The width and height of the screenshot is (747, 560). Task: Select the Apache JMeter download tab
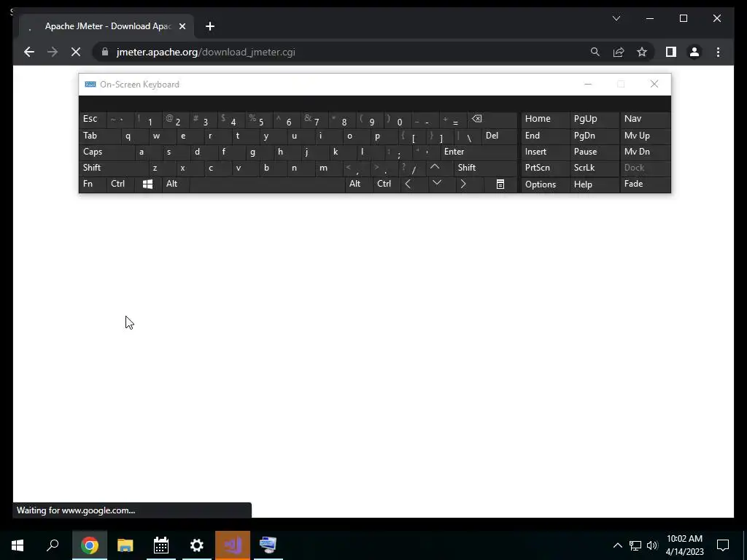[x=107, y=26]
